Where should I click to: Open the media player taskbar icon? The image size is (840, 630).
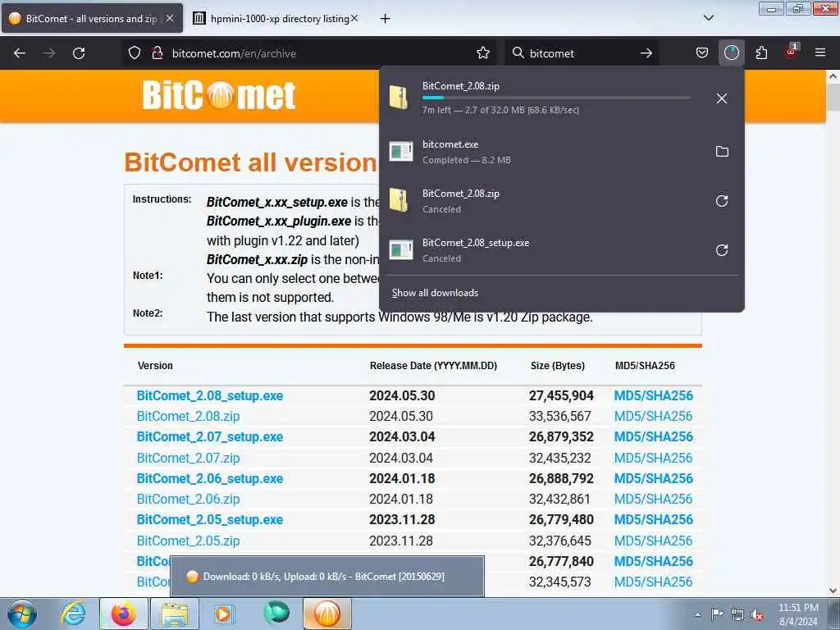coord(226,614)
